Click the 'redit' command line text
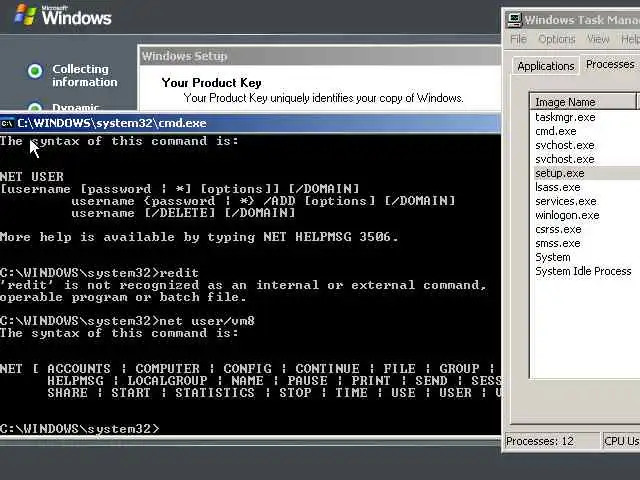Image resolution: width=640 pixels, height=480 pixels. coord(99,273)
